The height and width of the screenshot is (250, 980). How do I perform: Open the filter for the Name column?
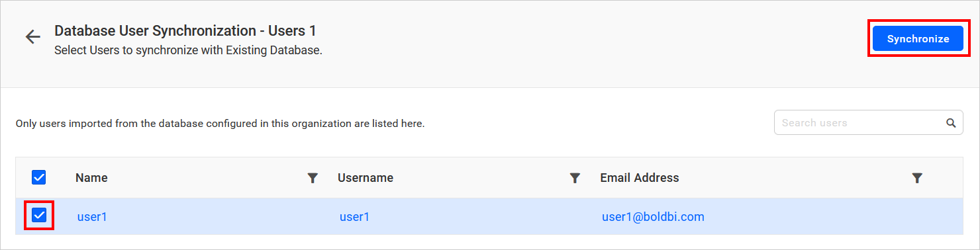[x=313, y=178]
